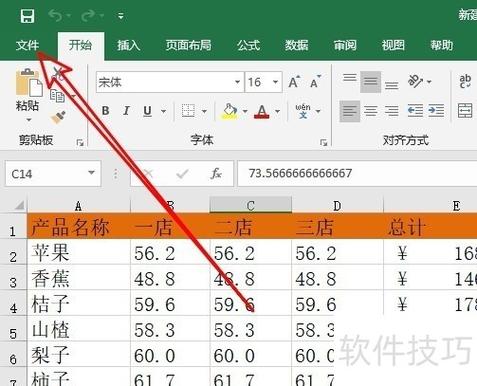Toggle Bold formatting

106,111
